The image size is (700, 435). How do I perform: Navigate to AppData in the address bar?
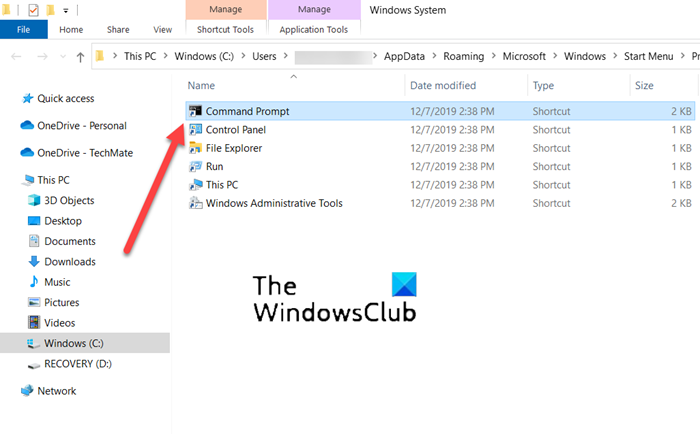point(404,56)
